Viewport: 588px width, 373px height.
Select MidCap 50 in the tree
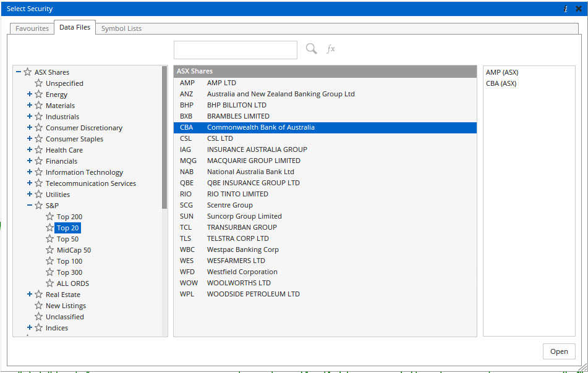74,250
